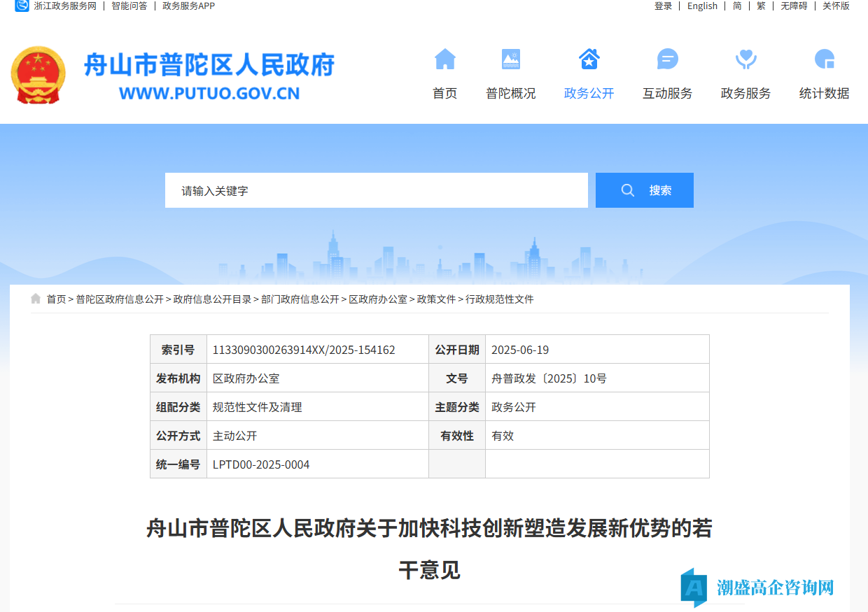This screenshot has width=868, height=612.
Task: Click the 搜索 search button
Action: 644,190
